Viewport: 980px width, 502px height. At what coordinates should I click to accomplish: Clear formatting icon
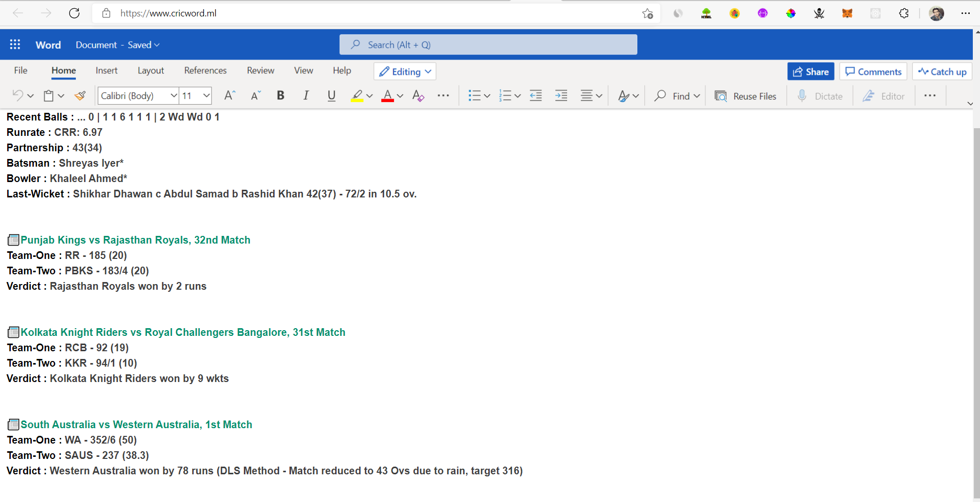click(419, 95)
